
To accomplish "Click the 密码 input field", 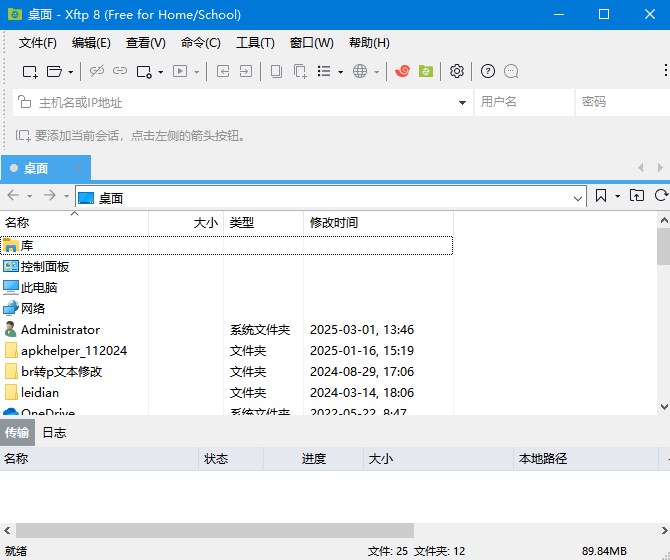I will click(x=623, y=102).
